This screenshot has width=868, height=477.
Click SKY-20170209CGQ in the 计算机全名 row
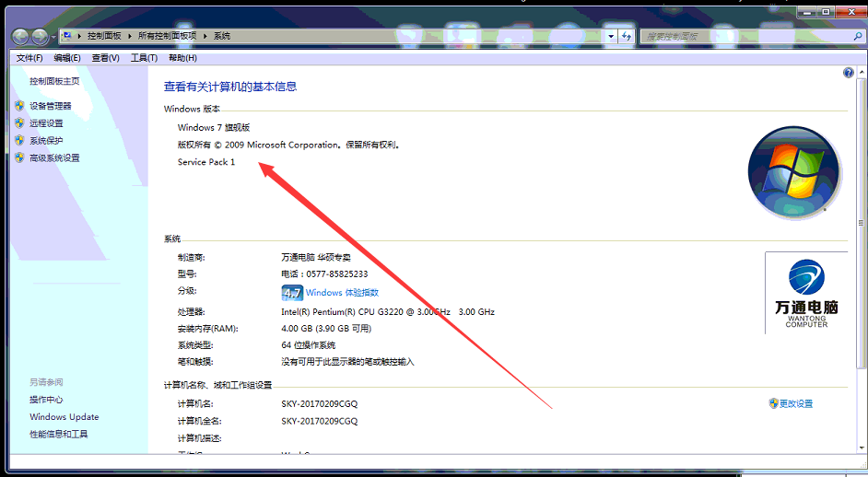coord(320,421)
